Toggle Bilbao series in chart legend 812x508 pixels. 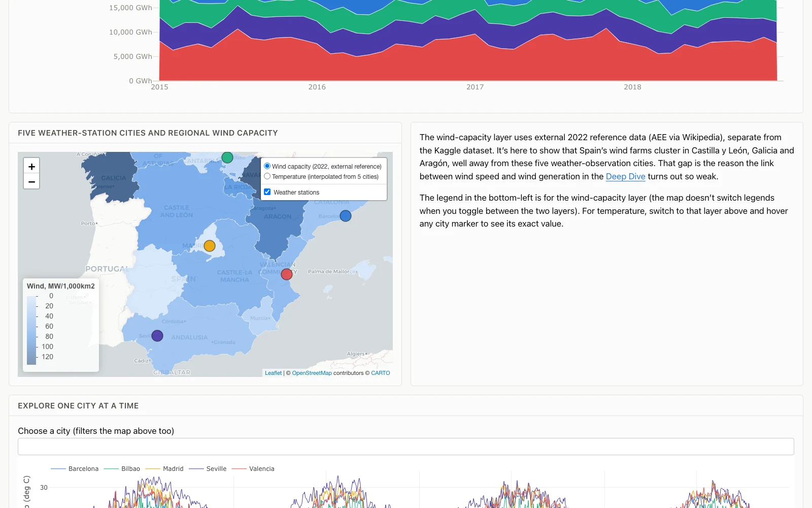coord(122,469)
